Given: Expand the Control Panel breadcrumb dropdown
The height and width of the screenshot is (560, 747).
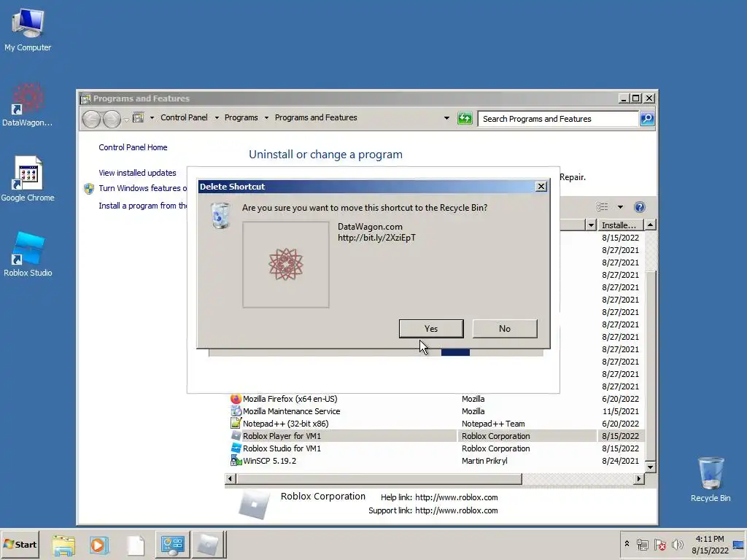Looking at the screenshot, I should pos(216,117).
